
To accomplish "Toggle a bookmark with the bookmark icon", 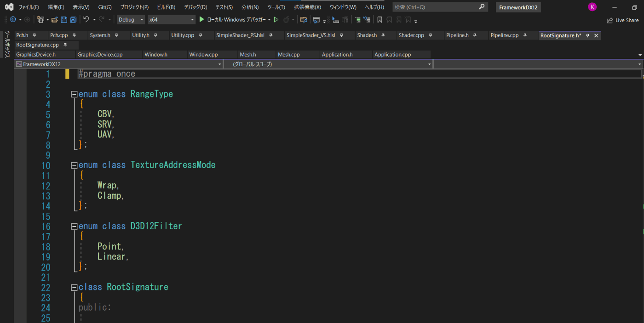I will coord(379,20).
